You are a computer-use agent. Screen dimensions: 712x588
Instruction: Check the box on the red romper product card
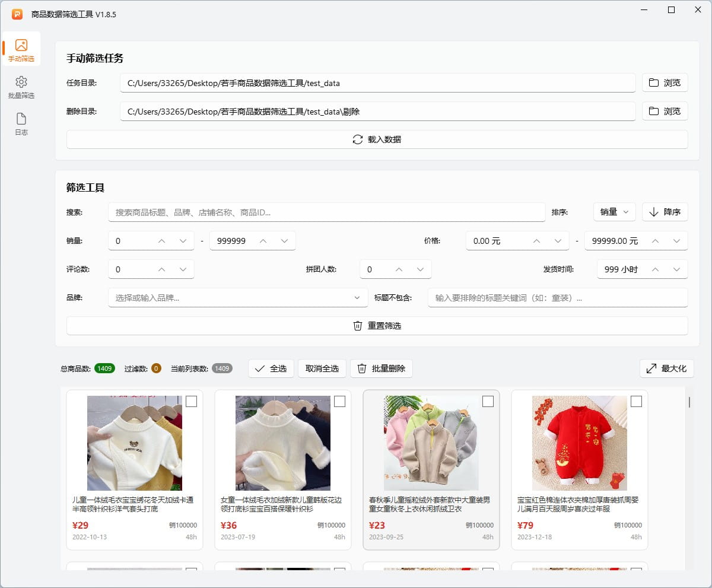(636, 402)
